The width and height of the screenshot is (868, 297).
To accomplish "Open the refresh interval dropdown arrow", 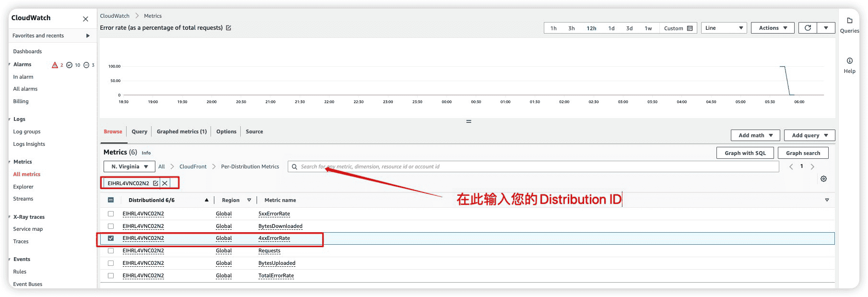I will [826, 28].
